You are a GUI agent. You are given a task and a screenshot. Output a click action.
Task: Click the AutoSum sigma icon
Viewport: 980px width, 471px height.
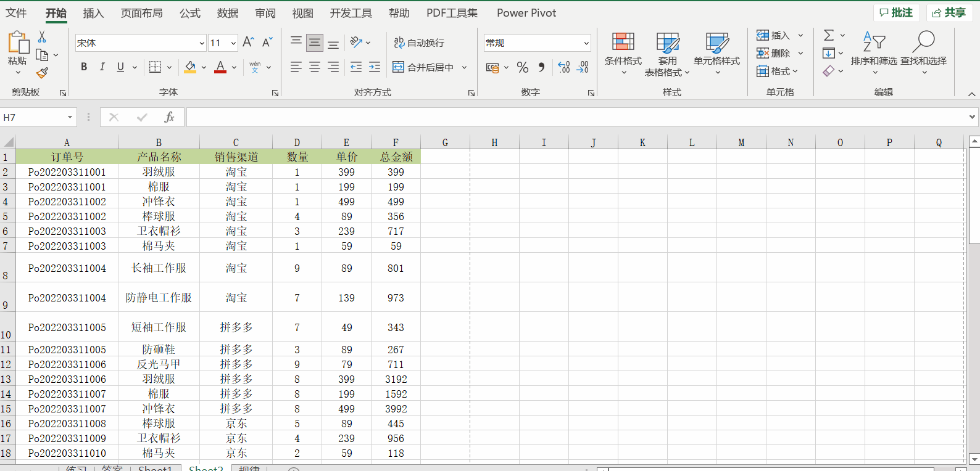[829, 35]
